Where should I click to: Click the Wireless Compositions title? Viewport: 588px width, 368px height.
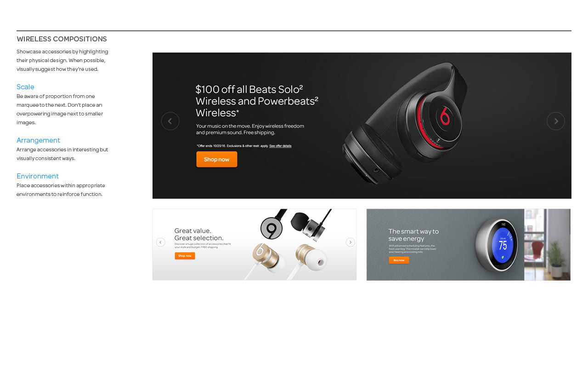(62, 39)
